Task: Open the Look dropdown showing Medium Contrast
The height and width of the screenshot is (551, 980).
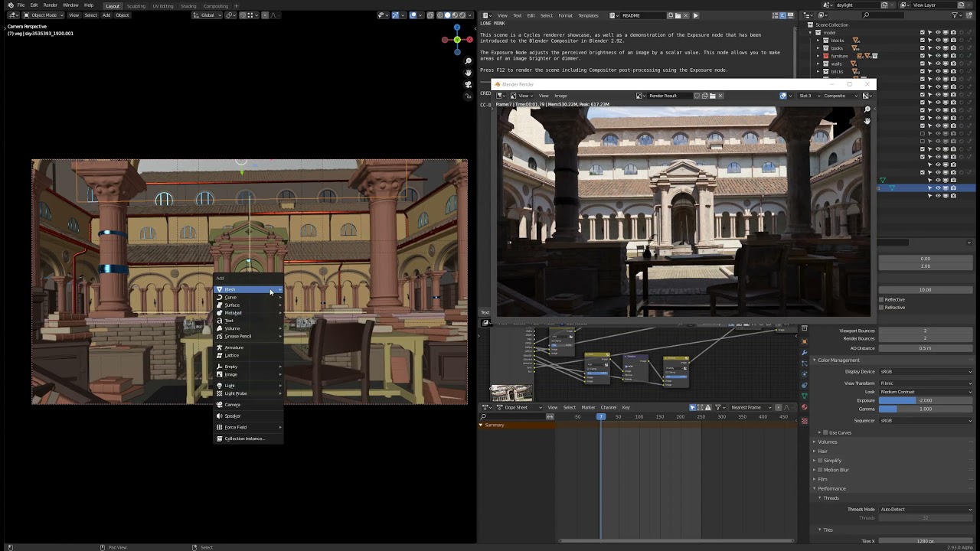Action: (926, 391)
